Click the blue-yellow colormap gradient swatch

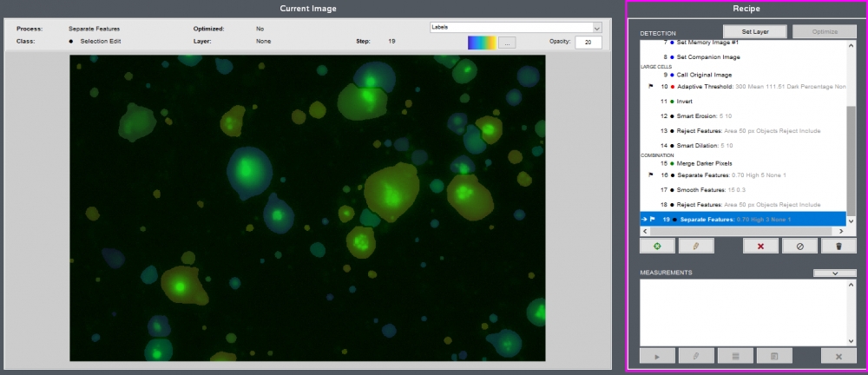click(x=481, y=42)
